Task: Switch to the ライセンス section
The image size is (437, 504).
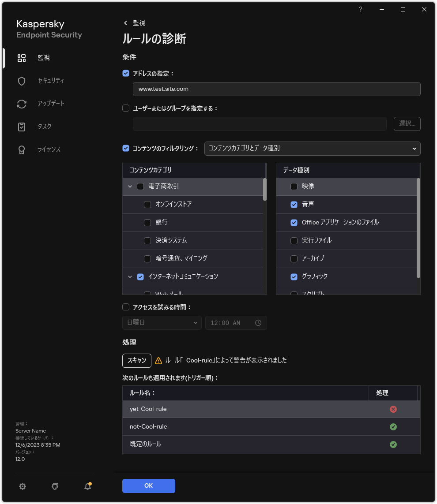Action: tap(21, 149)
